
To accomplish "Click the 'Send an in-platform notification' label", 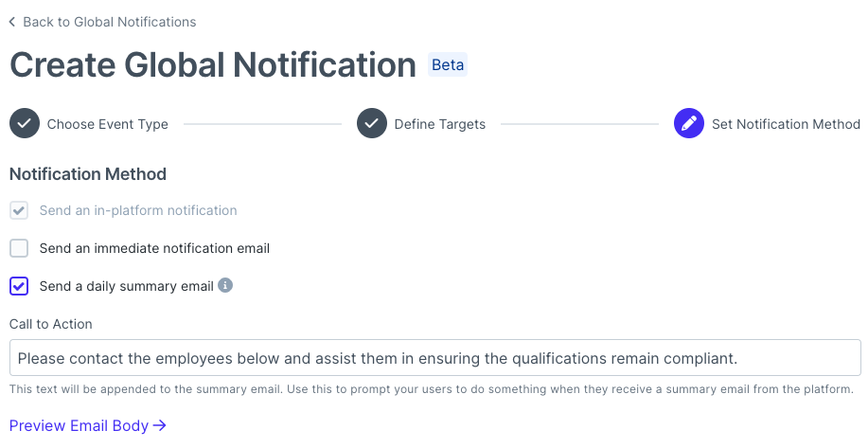I will coord(138,210).
